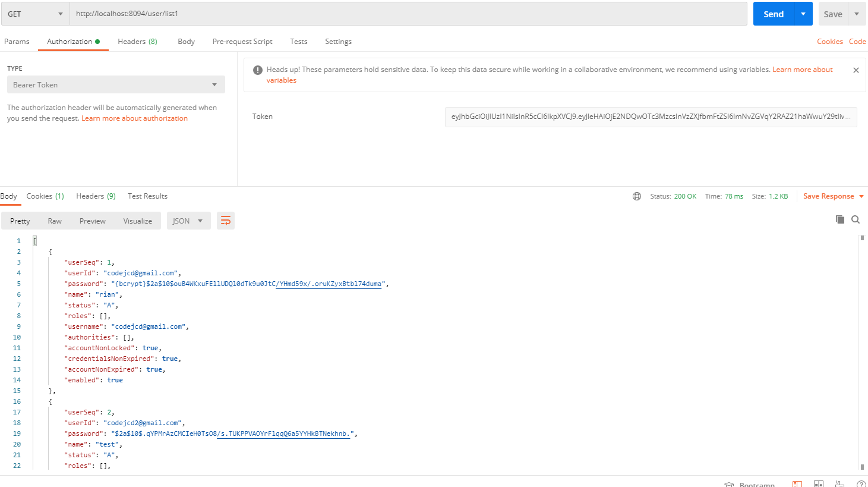Click the response body vertical scrollbar
Screen dimensions: 868x487
tap(862, 353)
